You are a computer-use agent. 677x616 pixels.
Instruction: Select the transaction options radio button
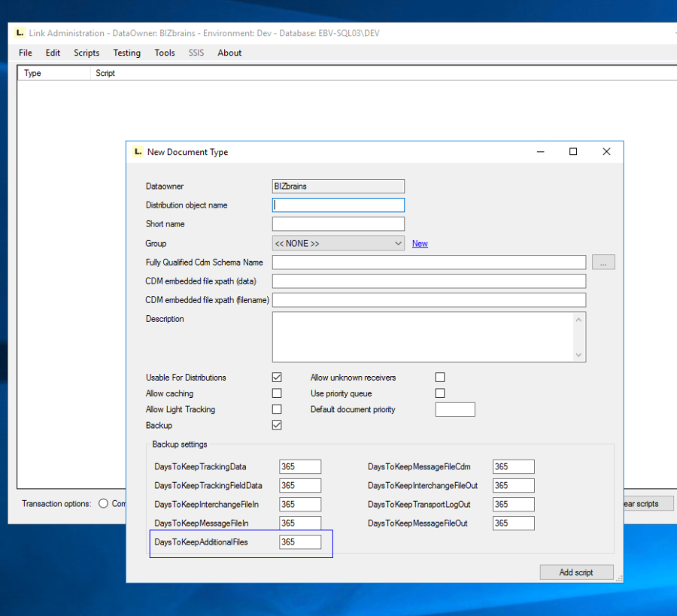(103, 504)
